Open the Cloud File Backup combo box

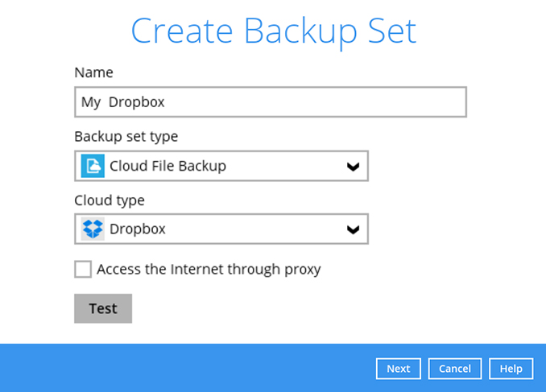point(221,166)
